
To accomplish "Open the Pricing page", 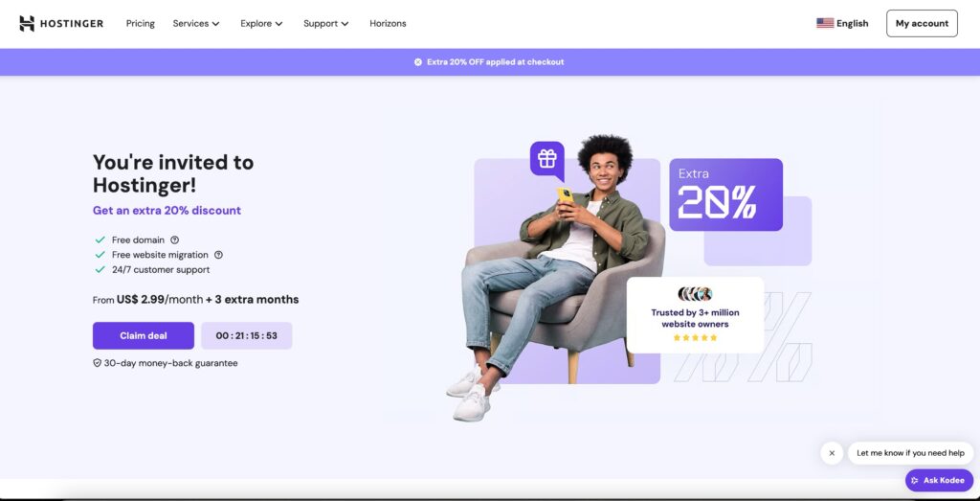I will coord(140,24).
